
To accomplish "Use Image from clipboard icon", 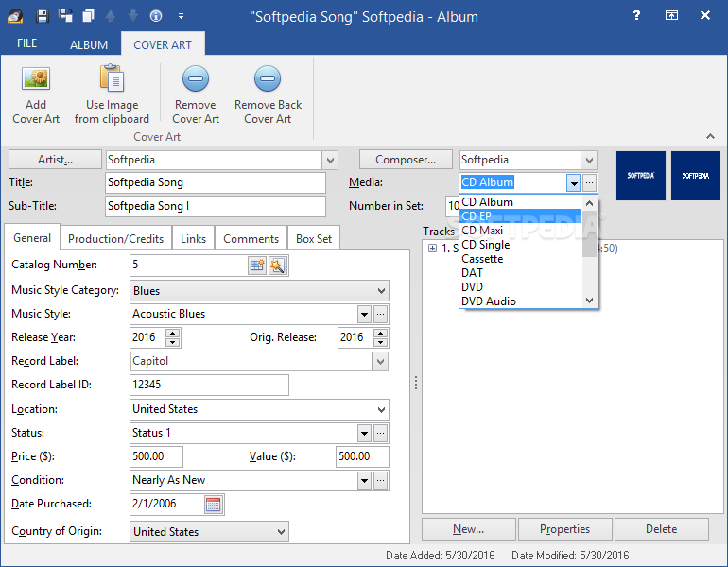I will [x=112, y=77].
